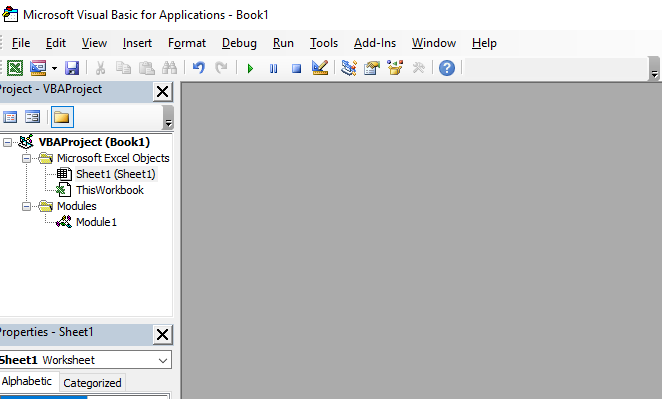Click the View Object icon in Project panel

click(33, 117)
